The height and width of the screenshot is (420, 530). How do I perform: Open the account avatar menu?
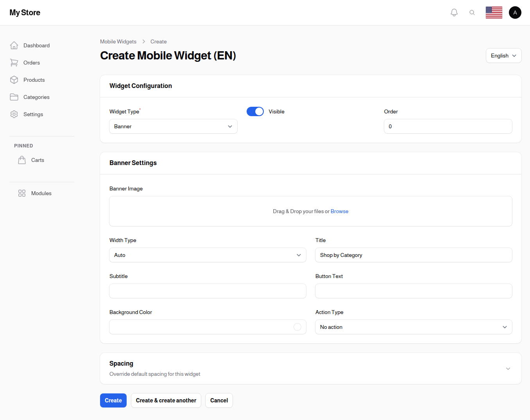pos(515,12)
